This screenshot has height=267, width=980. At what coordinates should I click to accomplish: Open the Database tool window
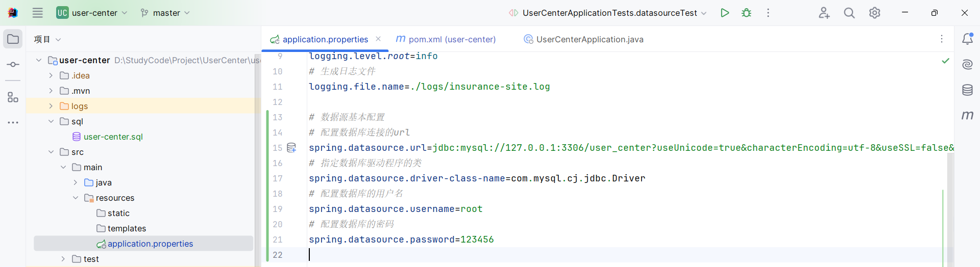[967, 90]
